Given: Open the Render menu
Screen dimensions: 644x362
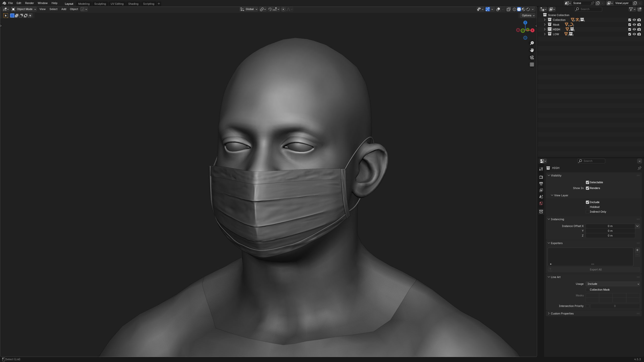Looking at the screenshot, I should pos(29,3).
